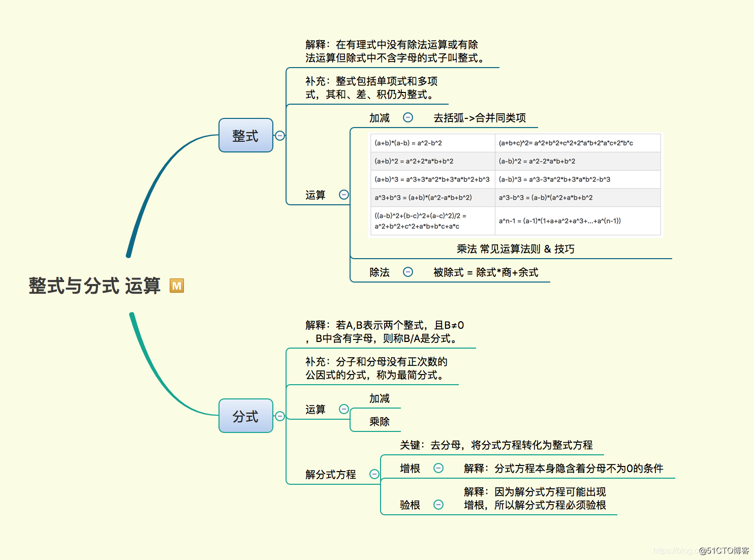Viewport: 754px width, 560px height.
Task: Select the 整式 解释 definition text
Action: [x=395, y=51]
